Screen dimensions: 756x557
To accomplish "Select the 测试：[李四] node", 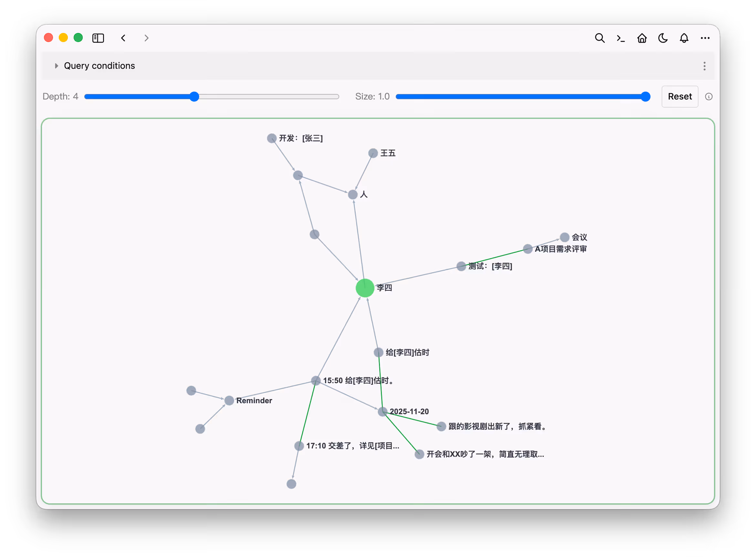I will click(x=461, y=266).
